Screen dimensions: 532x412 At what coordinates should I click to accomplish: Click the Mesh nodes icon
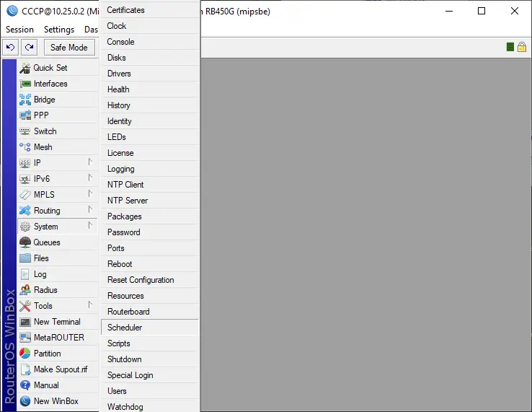[x=25, y=147]
